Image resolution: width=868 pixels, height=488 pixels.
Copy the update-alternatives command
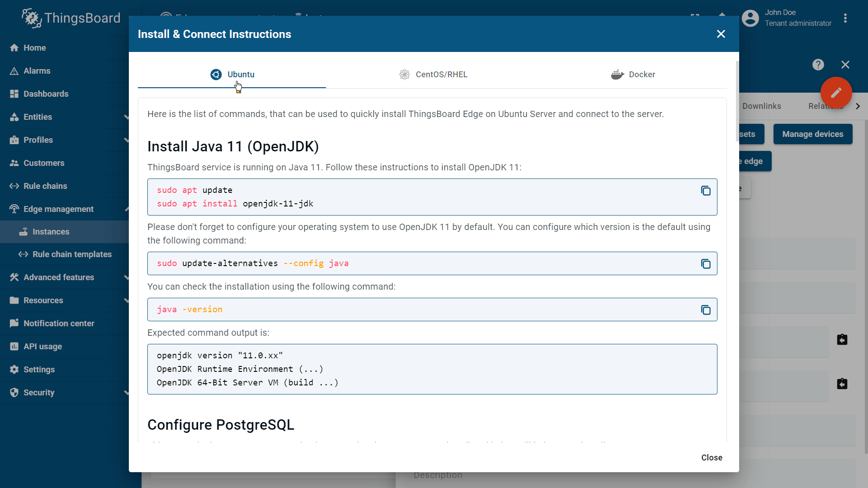pos(706,264)
